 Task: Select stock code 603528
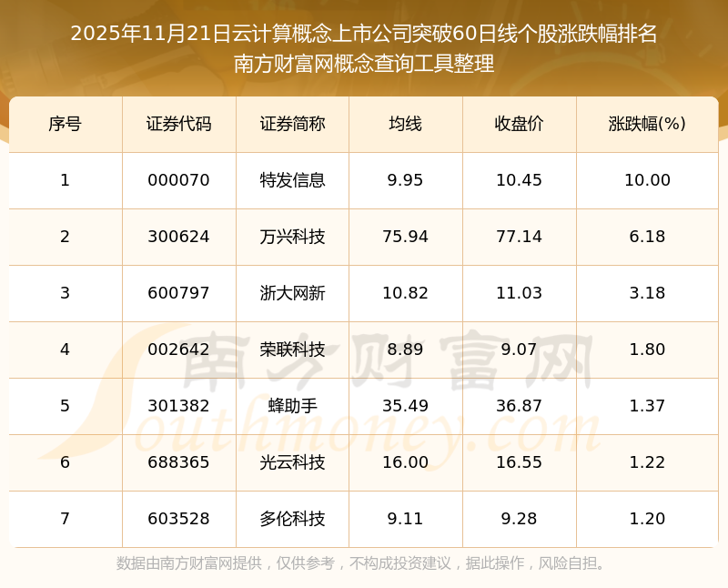tap(178, 519)
